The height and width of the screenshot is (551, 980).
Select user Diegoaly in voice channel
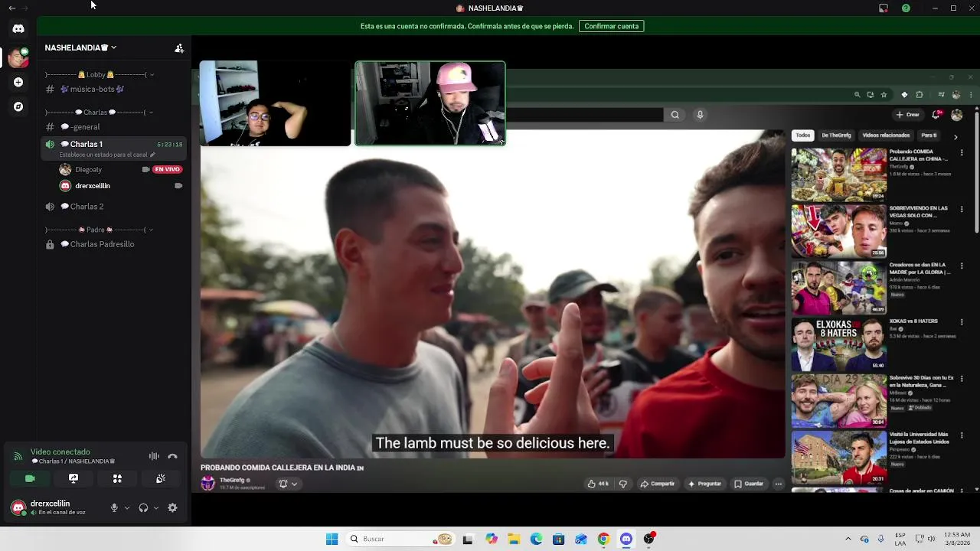(89, 169)
